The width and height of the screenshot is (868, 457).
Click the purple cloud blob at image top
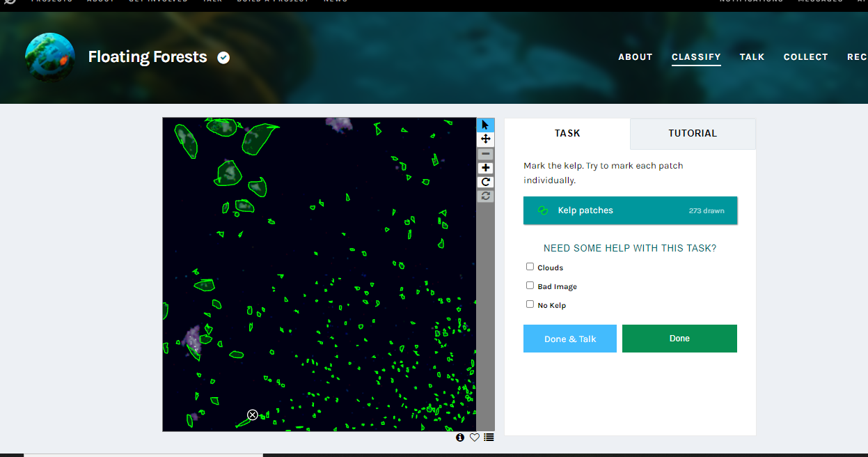coord(340,124)
